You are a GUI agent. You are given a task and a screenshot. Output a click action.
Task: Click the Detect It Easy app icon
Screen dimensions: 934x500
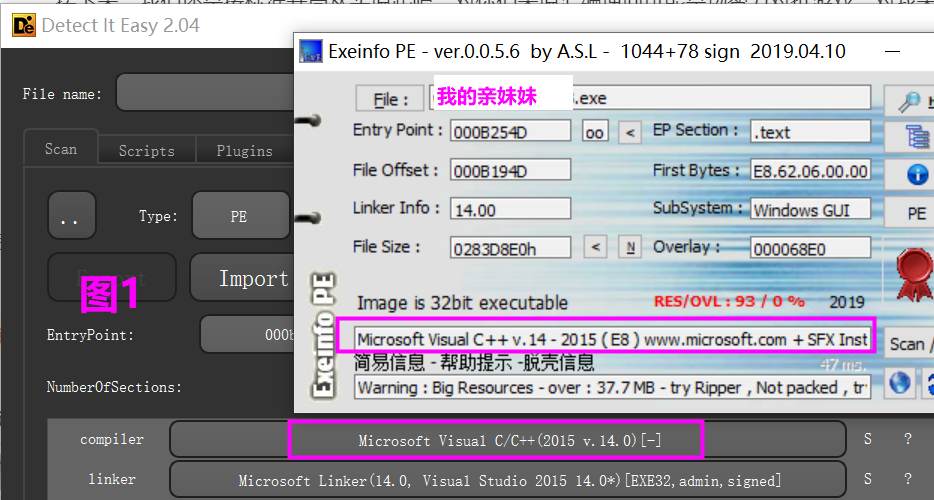click(x=24, y=26)
